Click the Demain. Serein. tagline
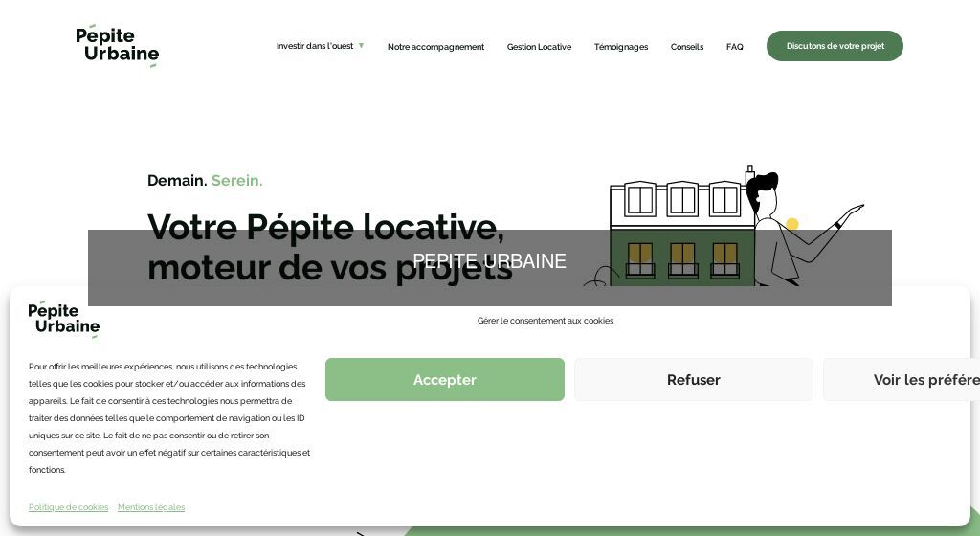 205,181
